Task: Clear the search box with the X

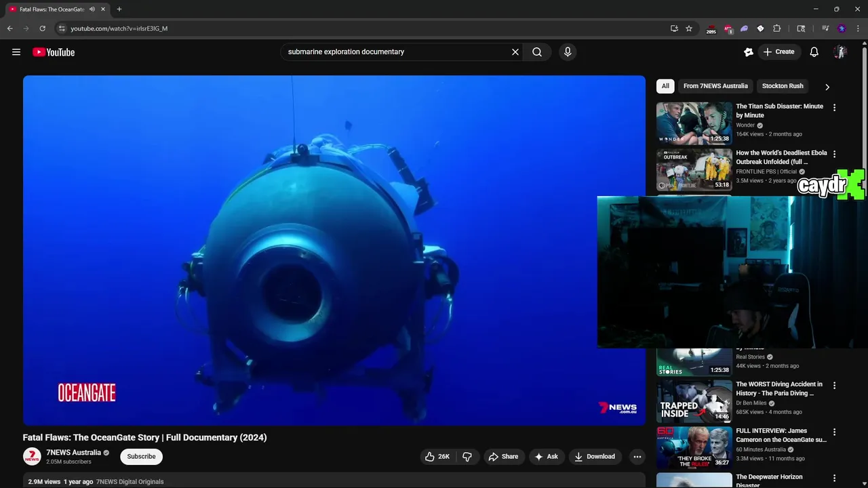Action: point(515,52)
